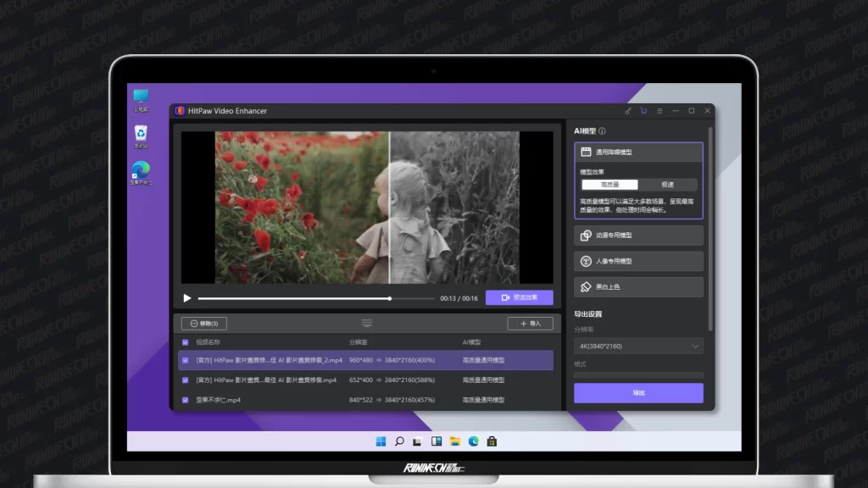Viewport: 868px width, 488px height.
Task: Switch to 极速 fast mode
Action: click(668, 185)
